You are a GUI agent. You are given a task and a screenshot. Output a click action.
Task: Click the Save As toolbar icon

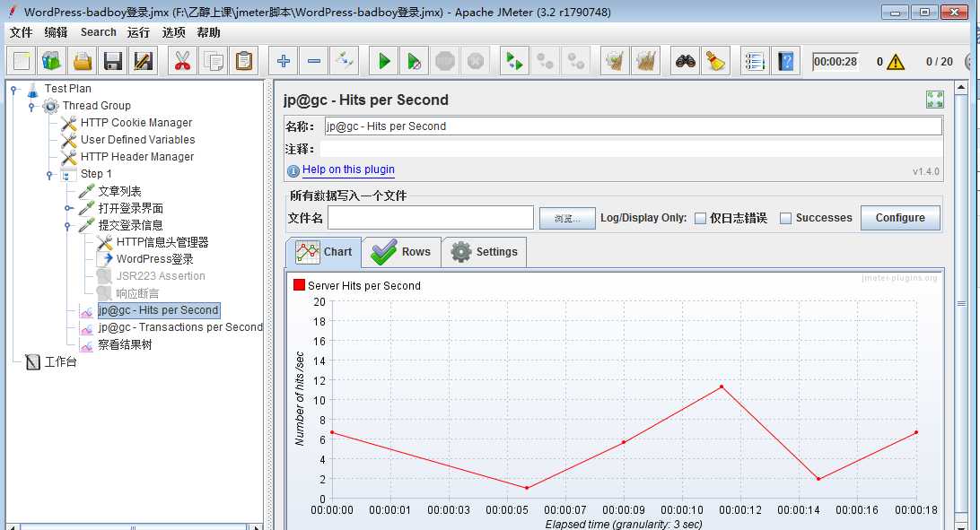143,61
